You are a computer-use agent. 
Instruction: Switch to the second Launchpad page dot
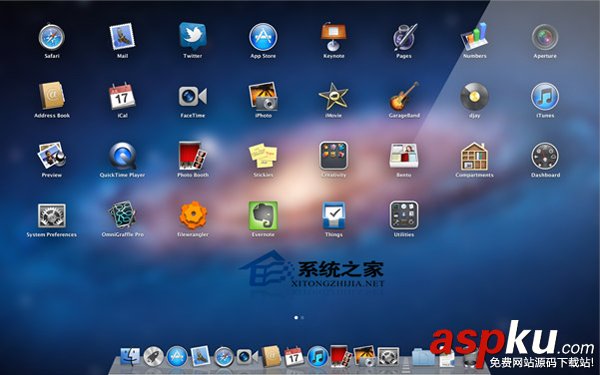[302, 317]
